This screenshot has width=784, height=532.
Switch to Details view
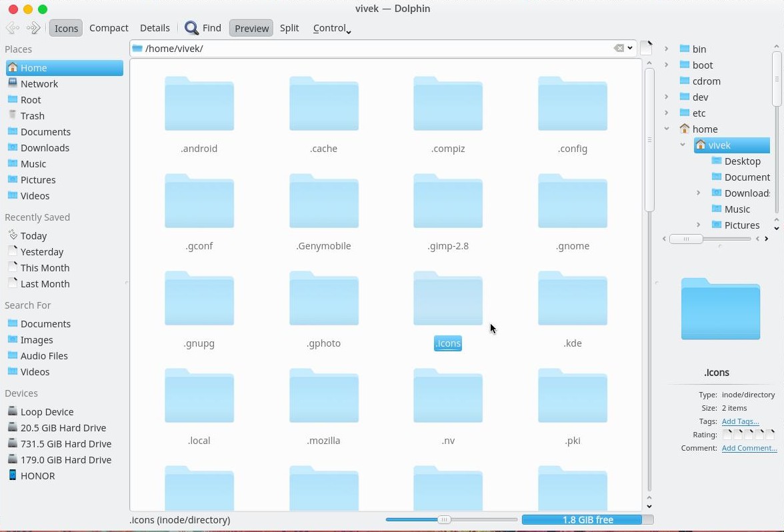[x=155, y=28]
